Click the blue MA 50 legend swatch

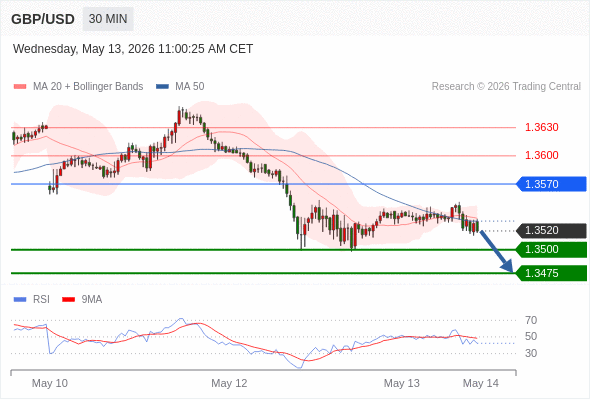tap(162, 87)
